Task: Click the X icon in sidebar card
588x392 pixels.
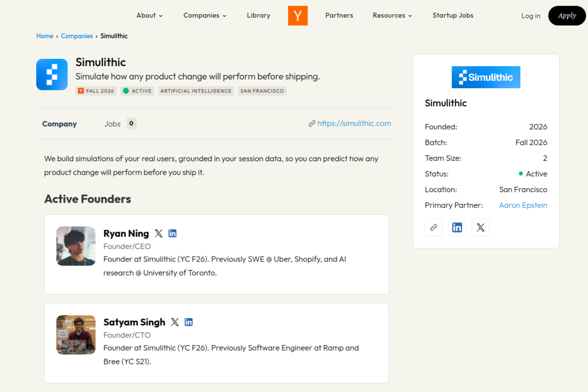Action: click(481, 227)
